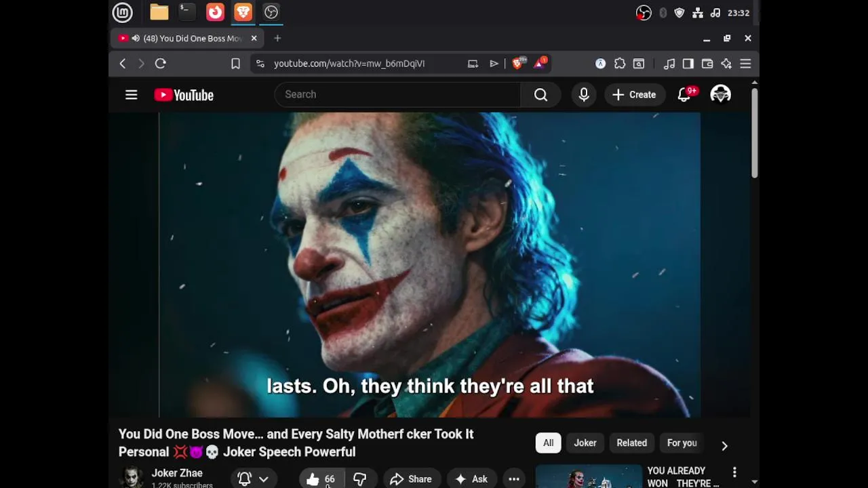Open Brave Shields panel
The image size is (868, 488).
(518, 64)
